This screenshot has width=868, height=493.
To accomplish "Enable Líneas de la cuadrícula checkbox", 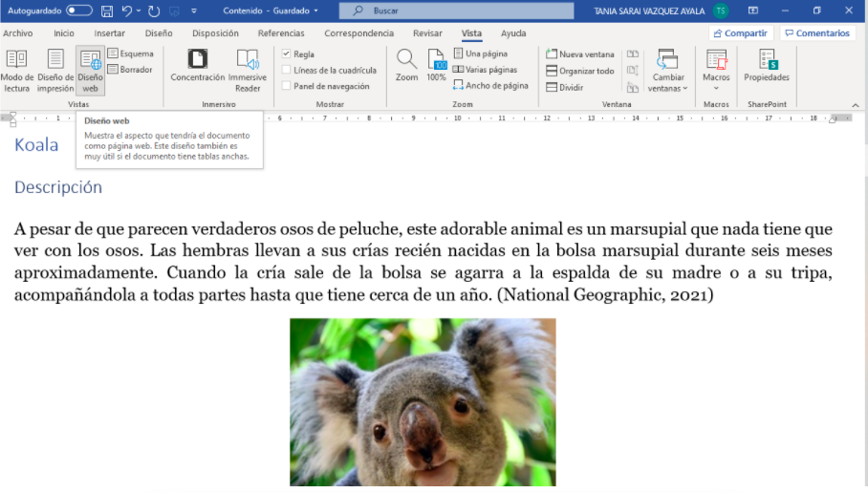I will coord(286,70).
